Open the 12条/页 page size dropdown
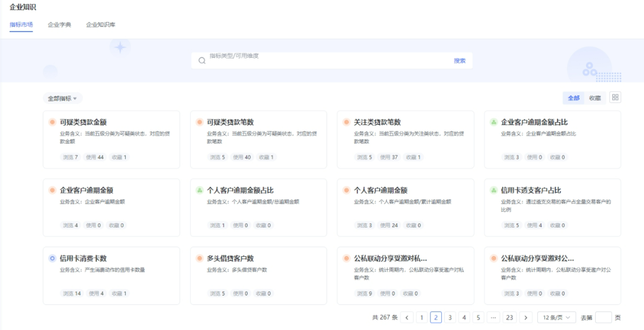This screenshot has width=644, height=330. pos(556,317)
